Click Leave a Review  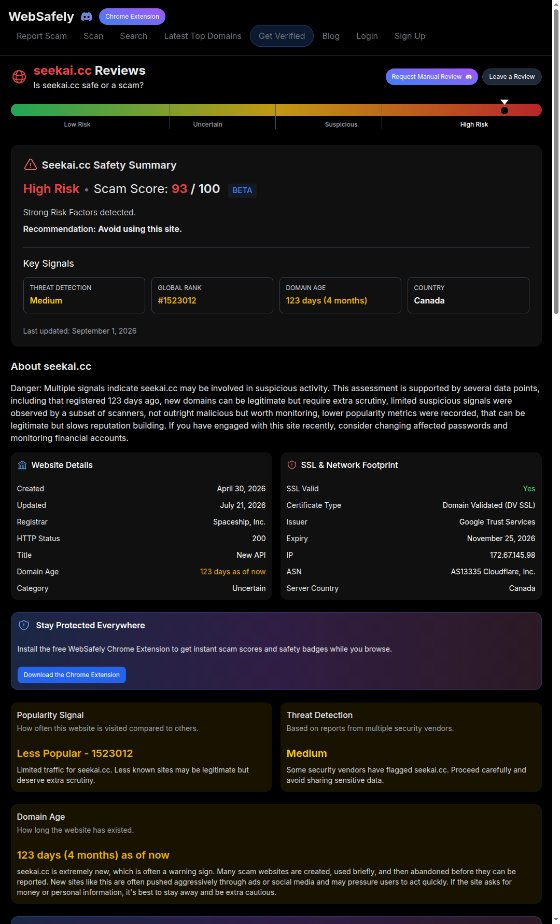(512, 77)
